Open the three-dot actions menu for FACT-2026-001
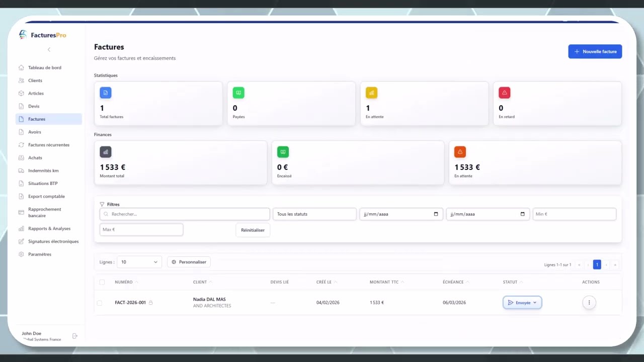Image resolution: width=644 pixels, height=362 pixels. tap(589, 303)
